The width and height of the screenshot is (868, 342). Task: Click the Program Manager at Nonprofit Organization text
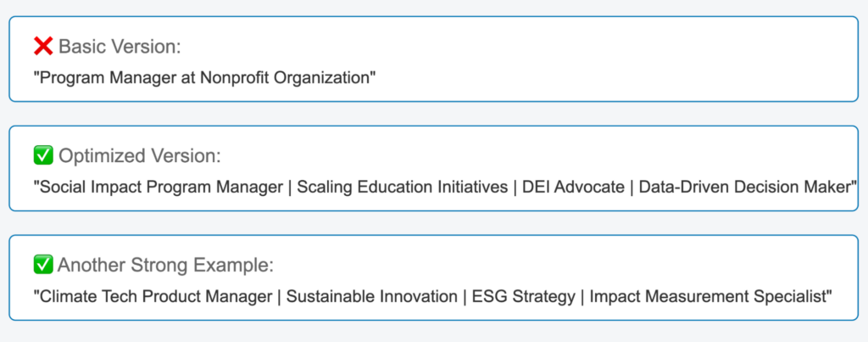coord(204,77)
